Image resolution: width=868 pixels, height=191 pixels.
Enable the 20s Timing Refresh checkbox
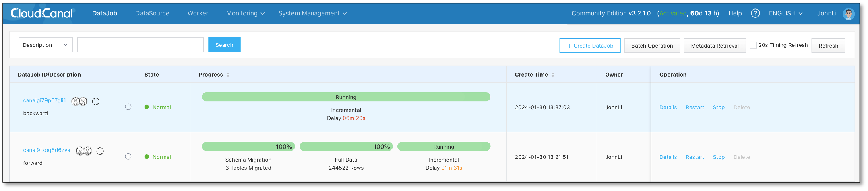click(x=753, y=45)
